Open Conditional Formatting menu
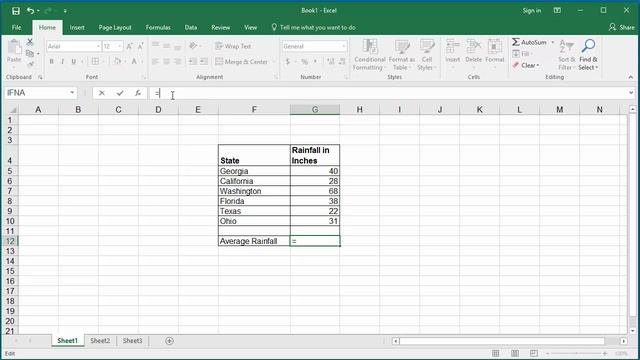This screenshot has height=360, width=640. [x=369, y=55]
